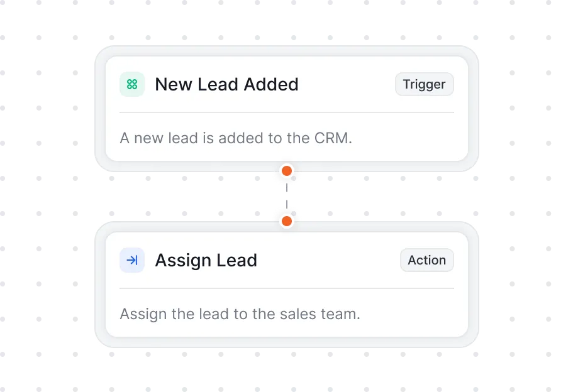Select the Action badge
The height and width of the screenshot is (392, 573).
click(x=426, y=260)
